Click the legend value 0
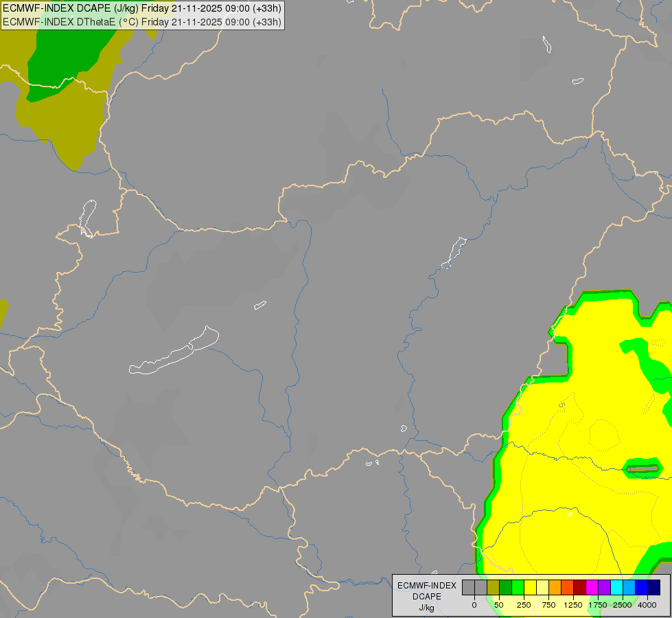Screen dimensions: 672x618 (474, 605)
